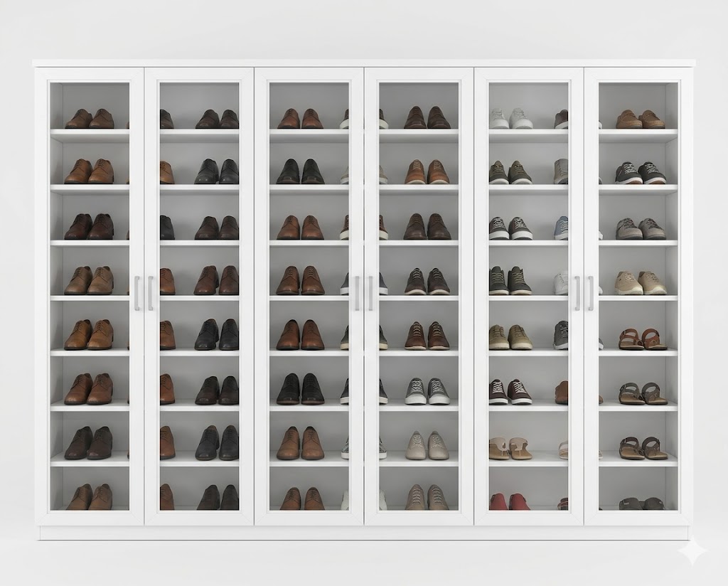
Task: Select the beige thong sandals behind fifth door
Action: point(510,449)
